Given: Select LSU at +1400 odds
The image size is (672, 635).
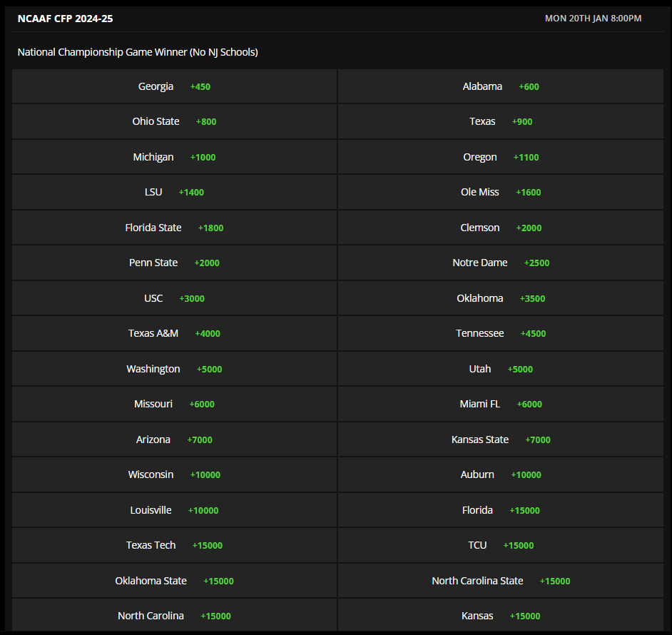Looking at the screenshot, I should coord(175,192).
